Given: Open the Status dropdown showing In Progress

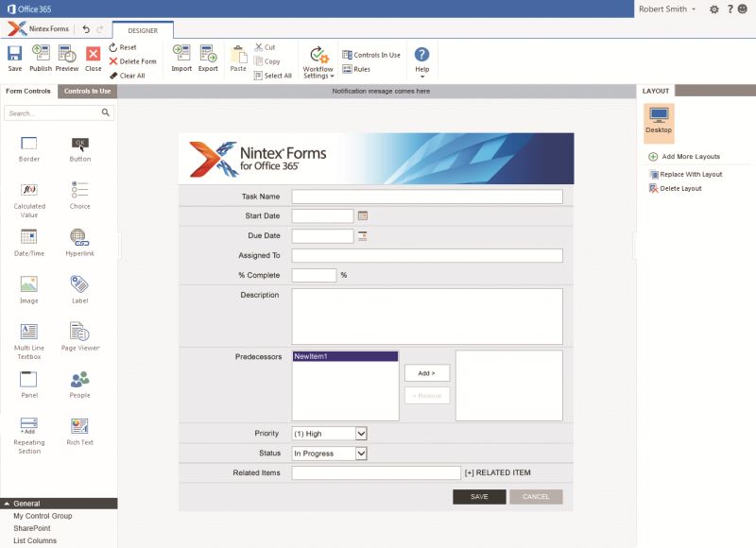Looking at the screenshot, I should 329,453.
